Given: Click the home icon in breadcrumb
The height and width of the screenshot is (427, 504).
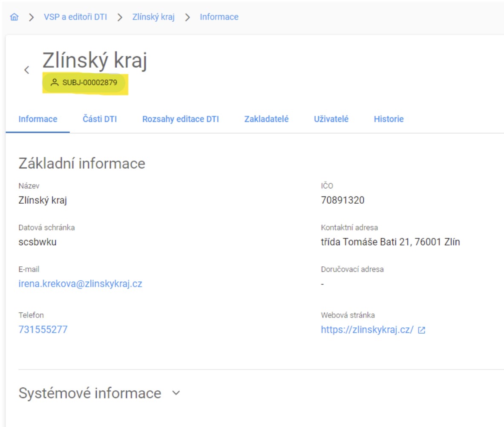Looking at the screenshot, I should (x=14, y=17).
